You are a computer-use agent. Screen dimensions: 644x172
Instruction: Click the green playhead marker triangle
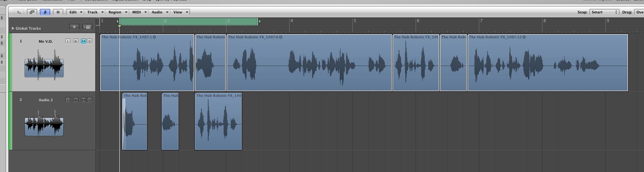(119, 26)
